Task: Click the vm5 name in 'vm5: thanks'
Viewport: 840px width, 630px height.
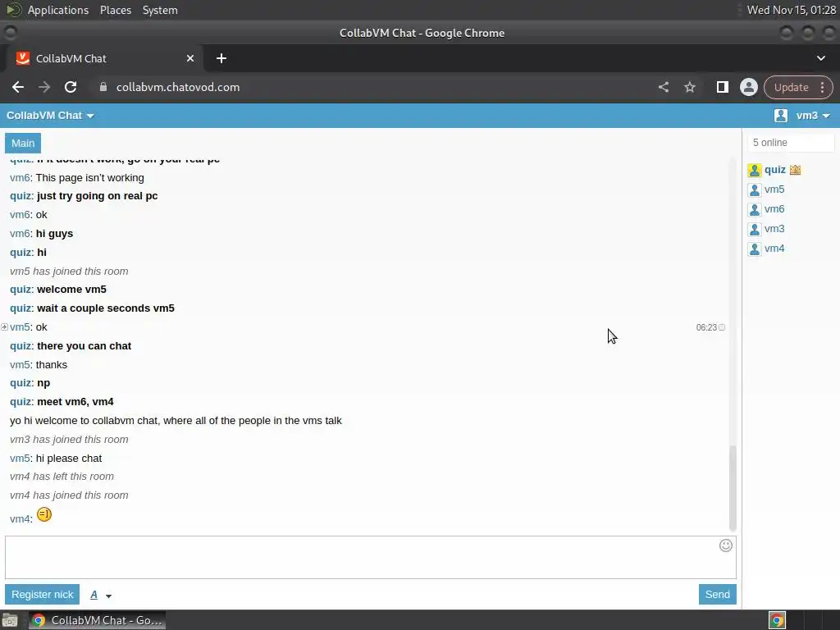Action: click(x=20, y=365)
